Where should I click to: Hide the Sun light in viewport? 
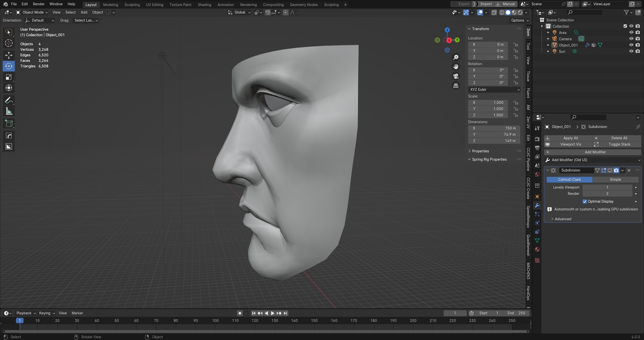pyautogui.click(x=631, y=51)
